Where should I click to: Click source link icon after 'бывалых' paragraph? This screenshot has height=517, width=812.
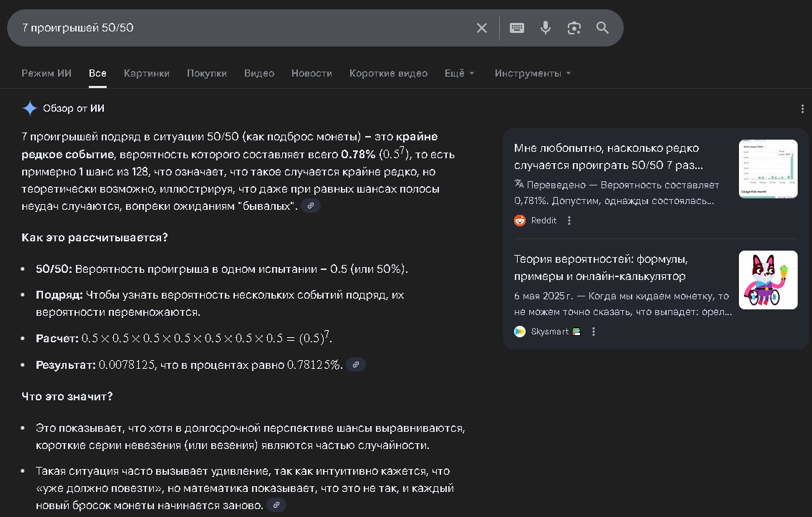[310, 206]
